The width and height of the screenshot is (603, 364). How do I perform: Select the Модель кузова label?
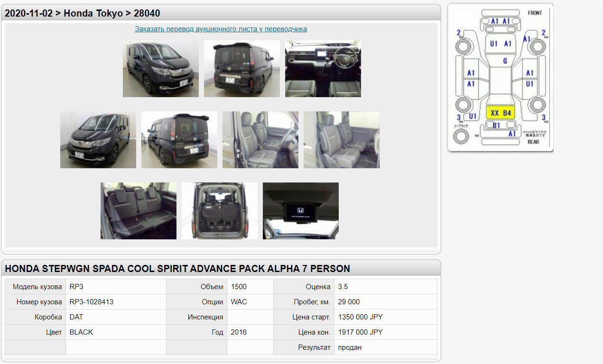coord(37,287)
